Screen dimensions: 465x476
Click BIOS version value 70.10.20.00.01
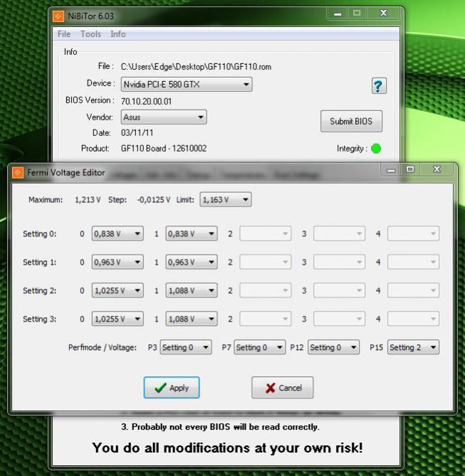(146, 101)
